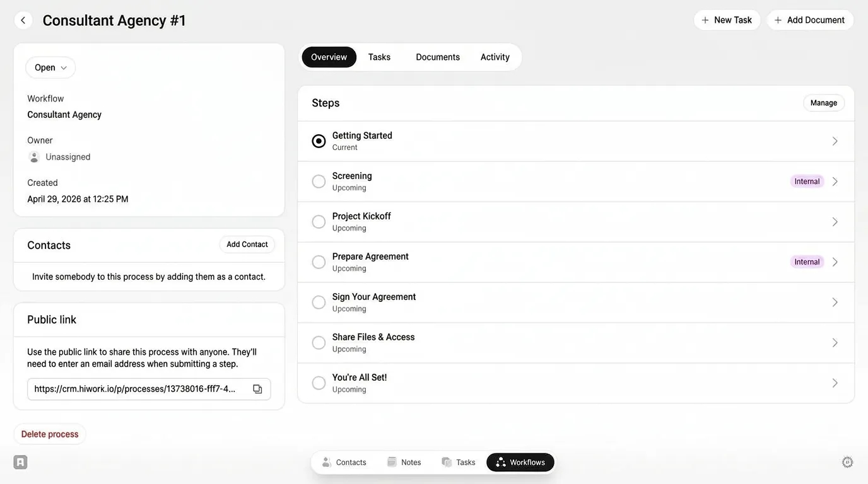Mark the You're All Set! circle
868x484 pixels.
coord(319,383)
